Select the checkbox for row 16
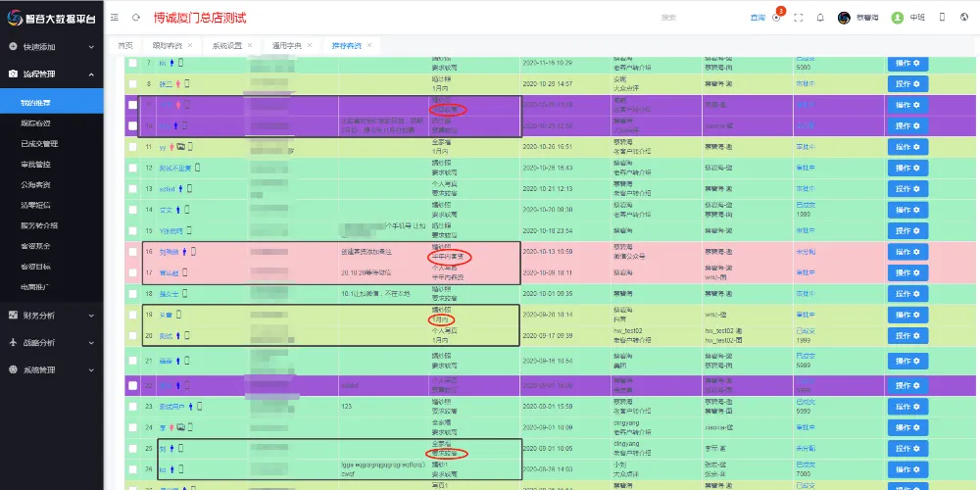The image size is (980, 490). tap(132, 252)
